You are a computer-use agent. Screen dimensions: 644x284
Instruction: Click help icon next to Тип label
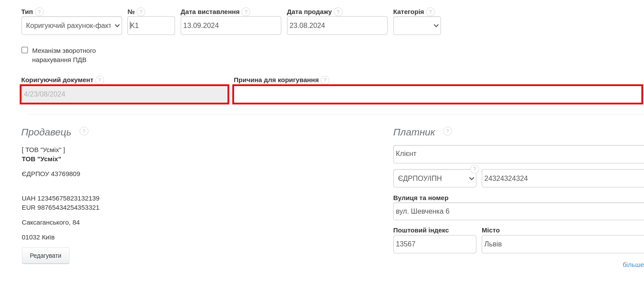coord(39,12)
